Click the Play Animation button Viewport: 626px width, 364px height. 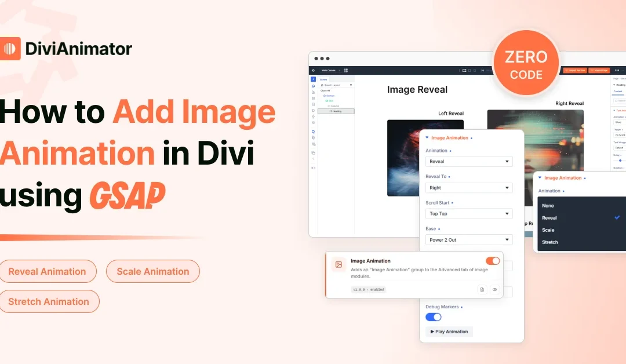click(x=450, y=332)
